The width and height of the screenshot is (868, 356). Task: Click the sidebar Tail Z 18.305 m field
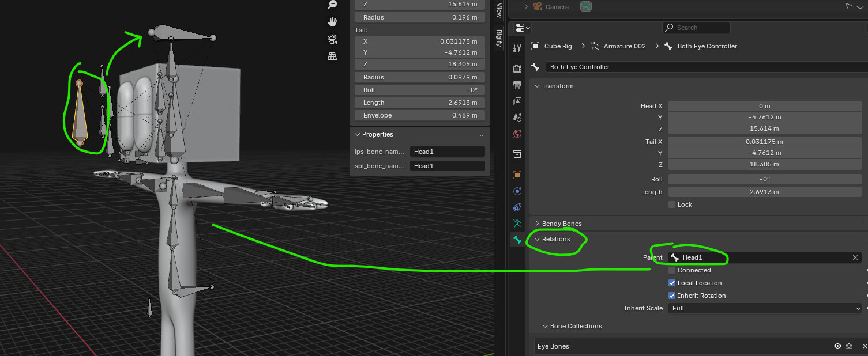(420, 64)
